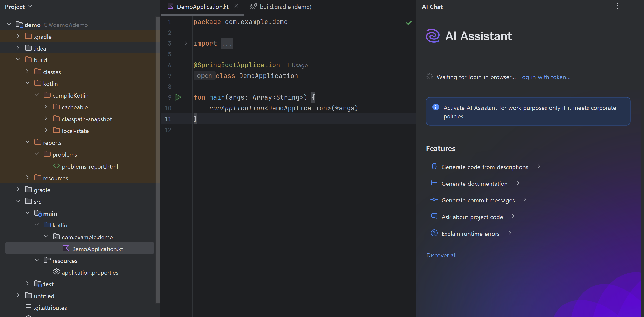Collapse the problems folder
This screenshot has height=317, width=644.
pos(37,154)
